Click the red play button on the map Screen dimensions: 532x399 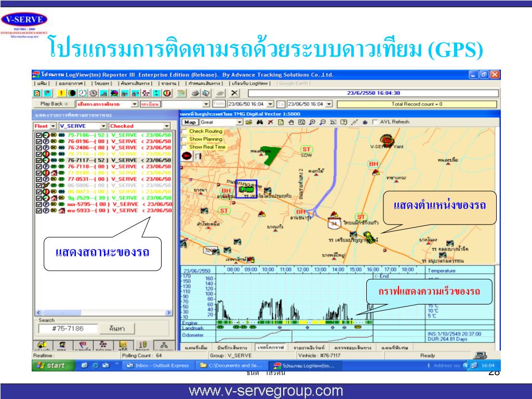pyautogui.click(x=187, y=156)
